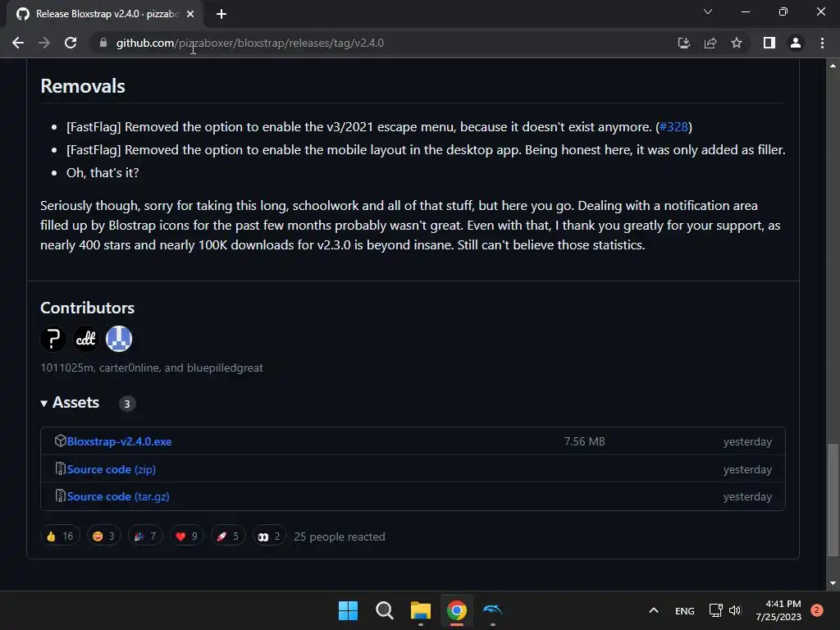Click the Chrome taskbar icon

456,610
